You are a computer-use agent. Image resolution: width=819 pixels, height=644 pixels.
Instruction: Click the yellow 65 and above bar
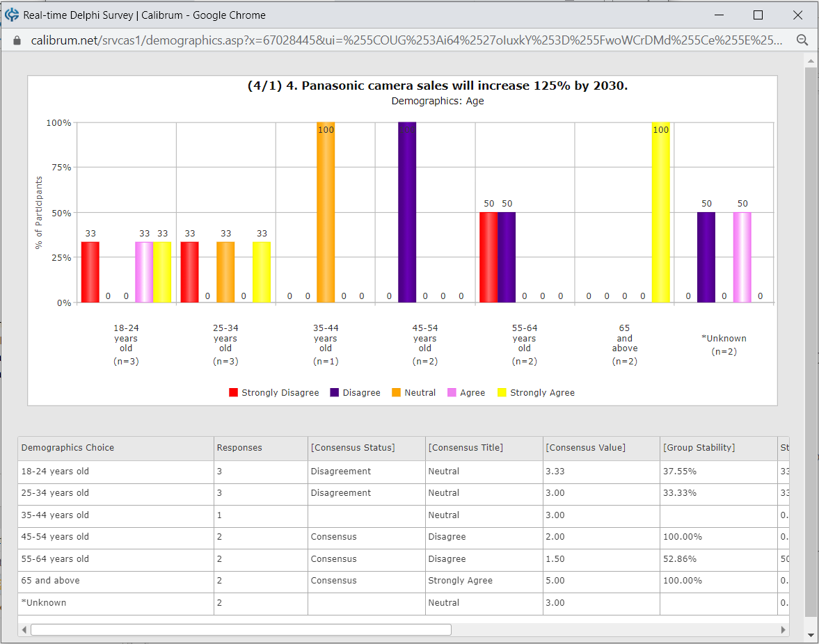(x=660, y=212)
